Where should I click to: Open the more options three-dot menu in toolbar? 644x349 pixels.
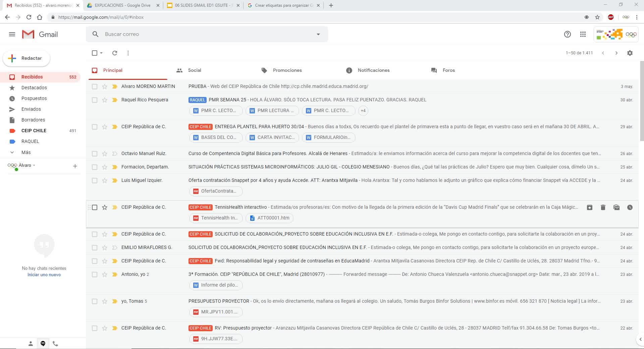[x=128, y=53]
